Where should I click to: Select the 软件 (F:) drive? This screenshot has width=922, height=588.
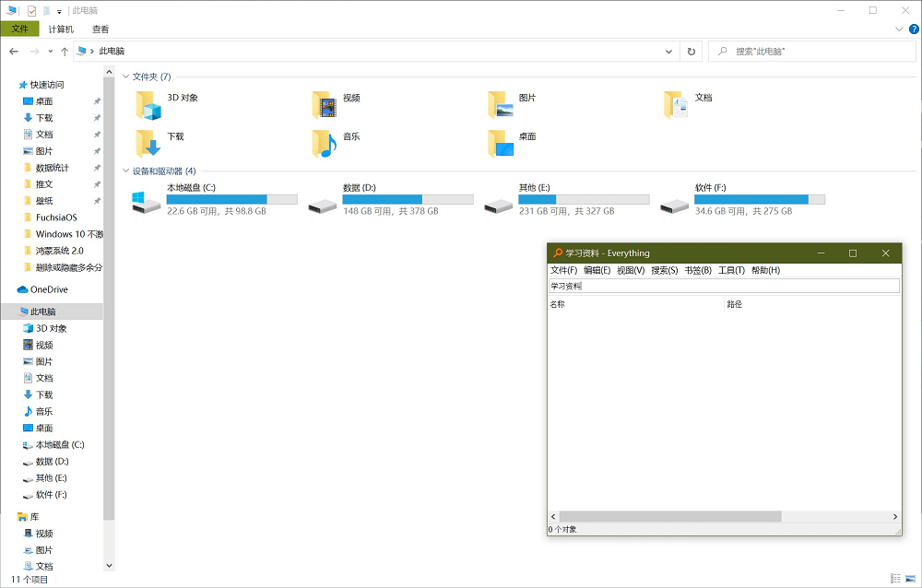674,203
